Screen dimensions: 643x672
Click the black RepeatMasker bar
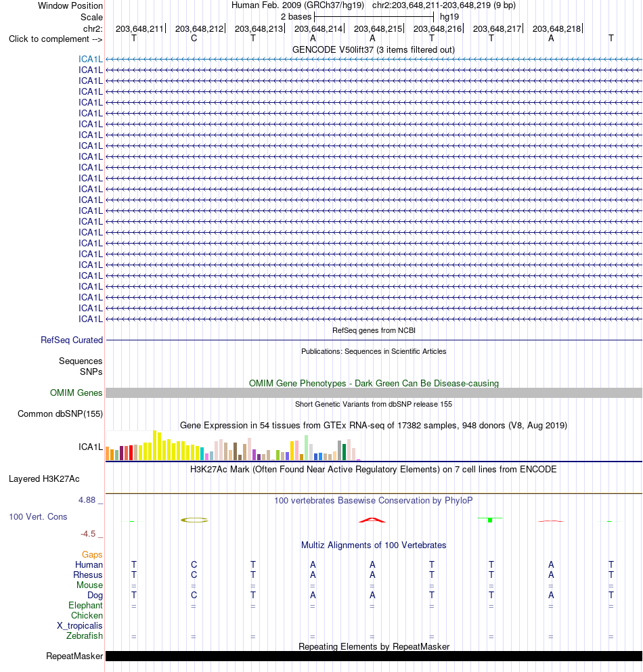pos(374,656)
